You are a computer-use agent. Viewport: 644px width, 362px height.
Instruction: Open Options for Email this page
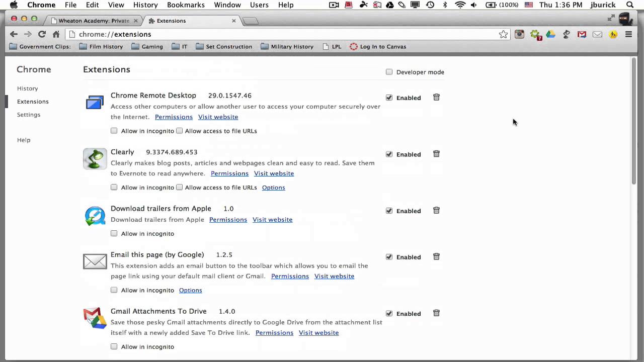pyautogui.click(x=190, y=290)
